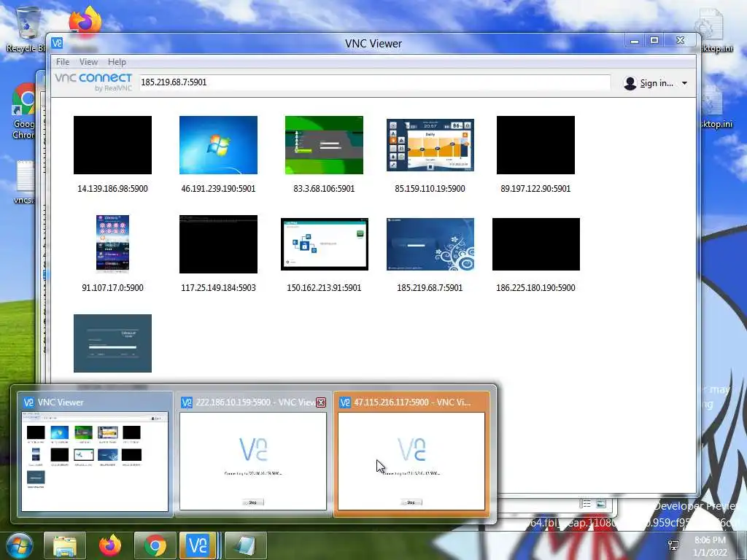Image resolution: width=747 pixels, height=560 pixels.
Task: Click the VNC server address input field
Action: [x=374, y=82]
